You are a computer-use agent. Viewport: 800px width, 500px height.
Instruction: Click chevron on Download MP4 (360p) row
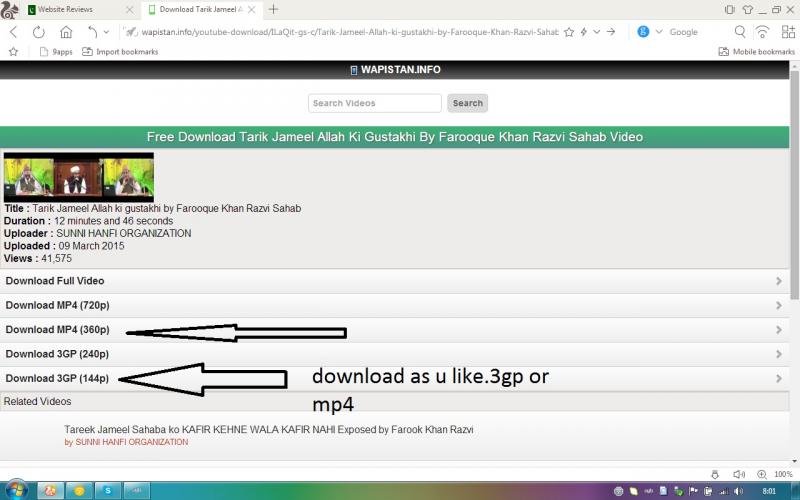[779, 330]
